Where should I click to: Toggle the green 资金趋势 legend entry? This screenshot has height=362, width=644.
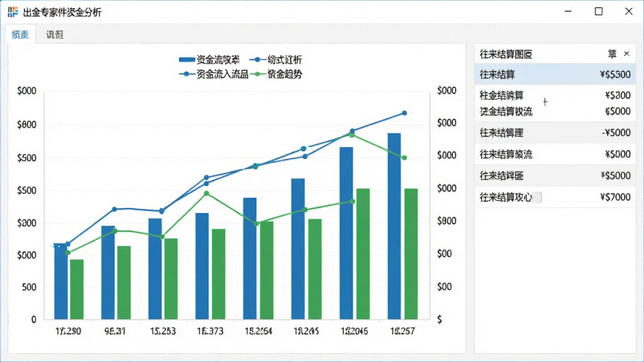coord(276,74)
